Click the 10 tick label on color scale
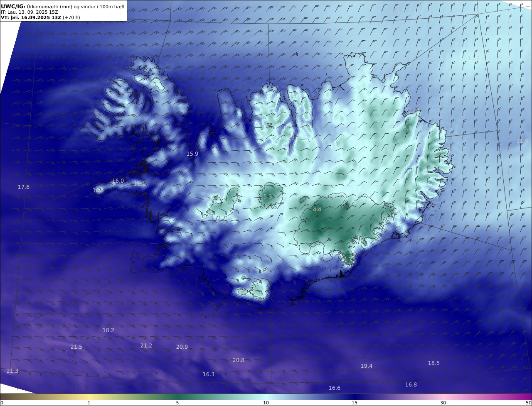The image size is (532, 406). (x=266, y=403)
